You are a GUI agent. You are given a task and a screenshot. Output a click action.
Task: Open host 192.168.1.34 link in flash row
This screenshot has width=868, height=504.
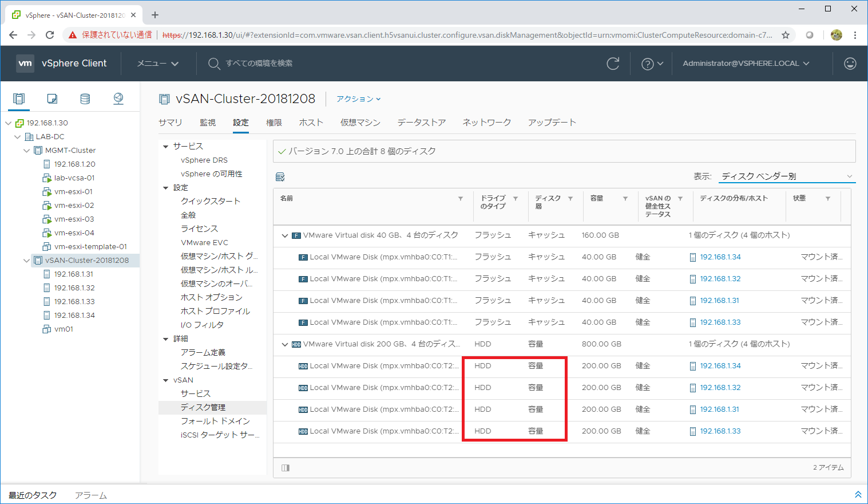click(720, 257)
